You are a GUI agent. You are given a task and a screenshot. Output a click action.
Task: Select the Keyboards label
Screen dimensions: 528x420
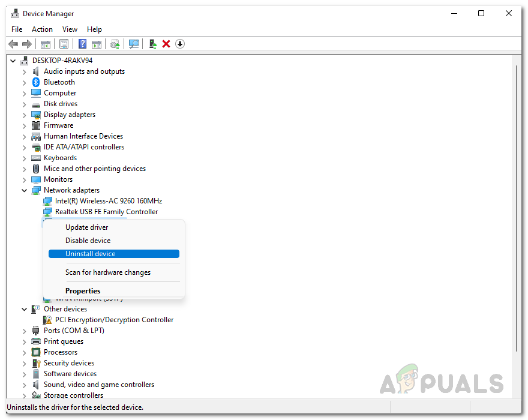click(x=60, y=158)
